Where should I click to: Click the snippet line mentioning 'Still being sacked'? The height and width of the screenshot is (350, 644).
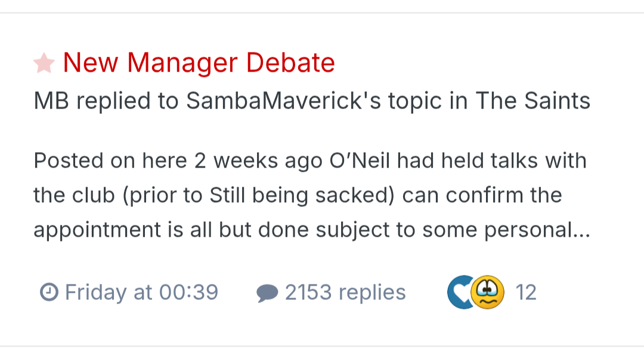click(x=298, y=196)
